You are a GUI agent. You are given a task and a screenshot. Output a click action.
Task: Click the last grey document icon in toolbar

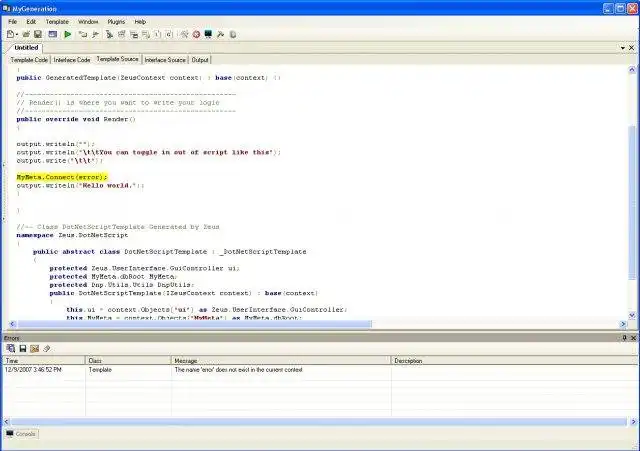pos(233,35)
